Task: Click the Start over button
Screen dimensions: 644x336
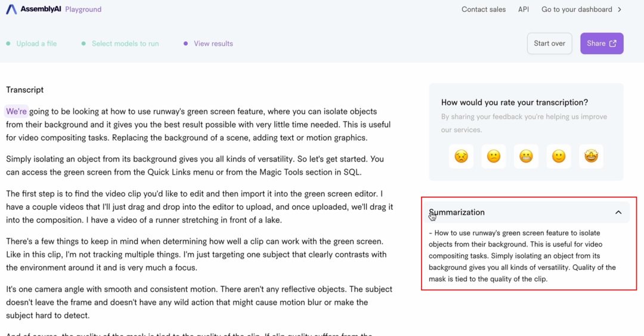Action: coord(550,43)
